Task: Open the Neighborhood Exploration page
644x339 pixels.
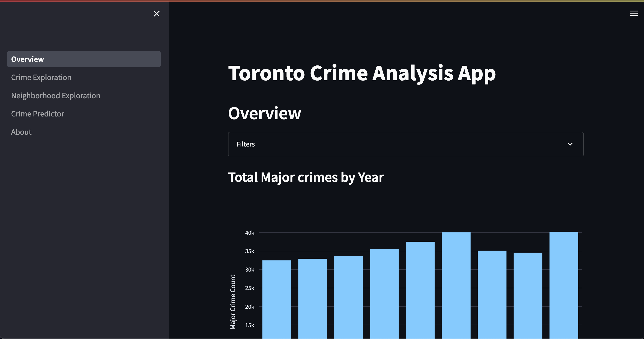Action: click(56, 95)
